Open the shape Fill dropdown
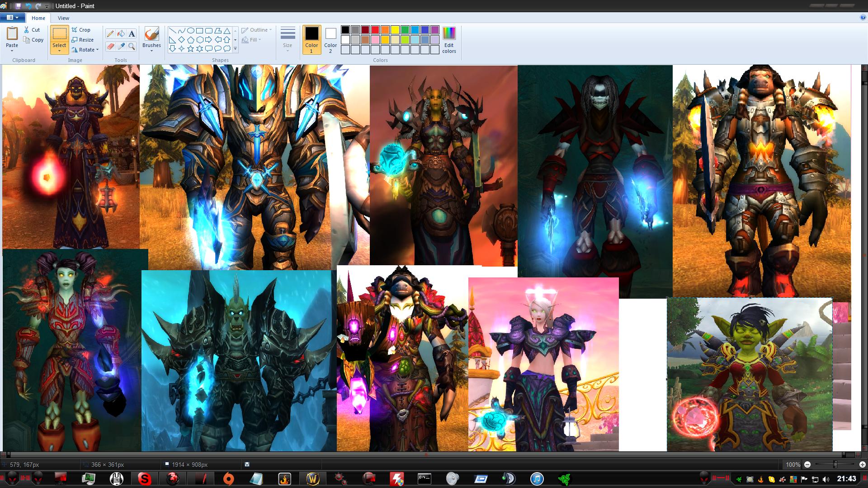This screenshot has height=488, width=868. (x=251, y=40)
